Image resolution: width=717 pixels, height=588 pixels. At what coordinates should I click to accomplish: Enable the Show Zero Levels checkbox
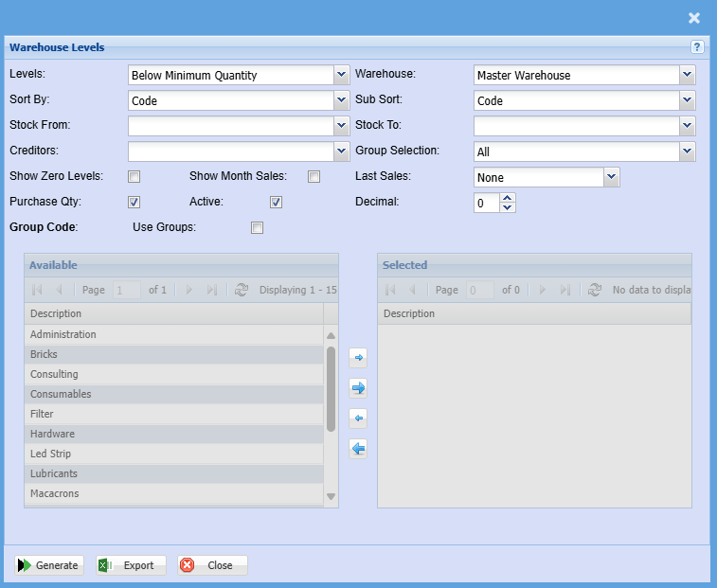pyautogui.click(x=134, y=176)
